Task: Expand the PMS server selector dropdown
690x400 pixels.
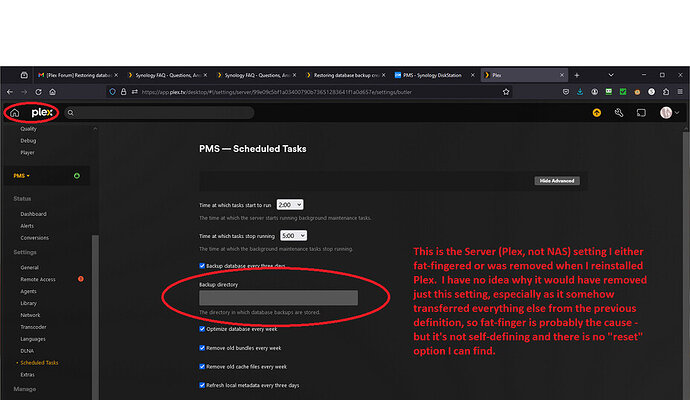Action: (22, 176)
